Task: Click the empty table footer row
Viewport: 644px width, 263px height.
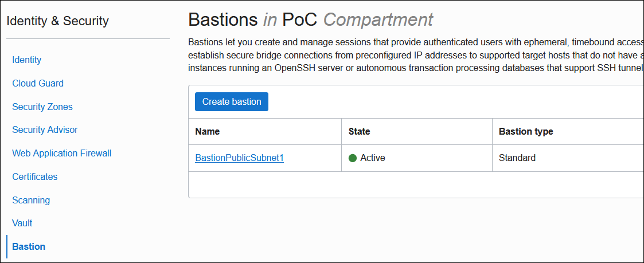Action: pos(415,185)
